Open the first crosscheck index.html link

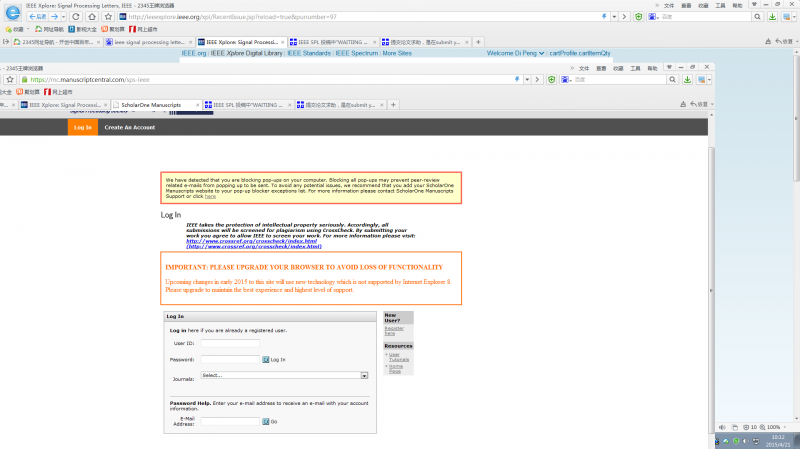252,241
